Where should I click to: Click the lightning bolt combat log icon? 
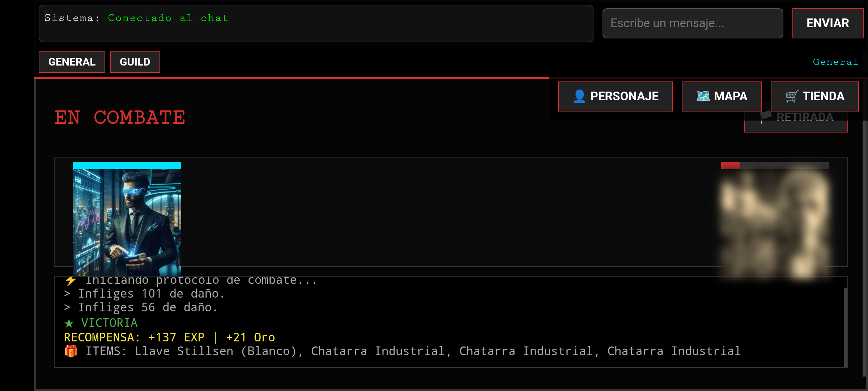click(x=71, y=281)
